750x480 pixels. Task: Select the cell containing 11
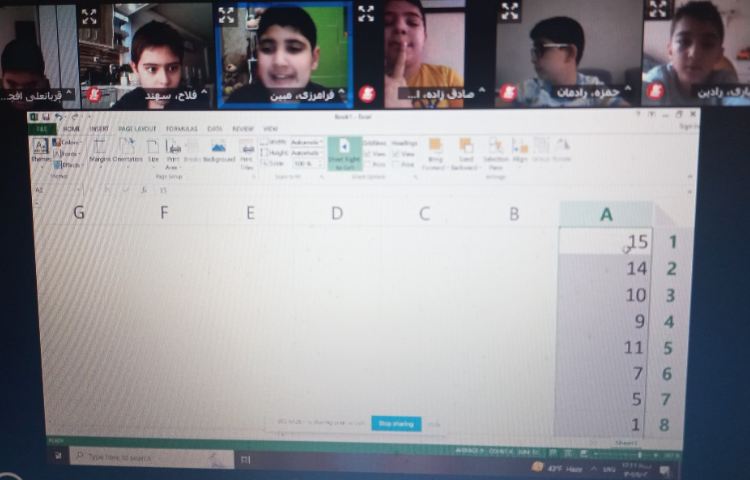point(602,347)
